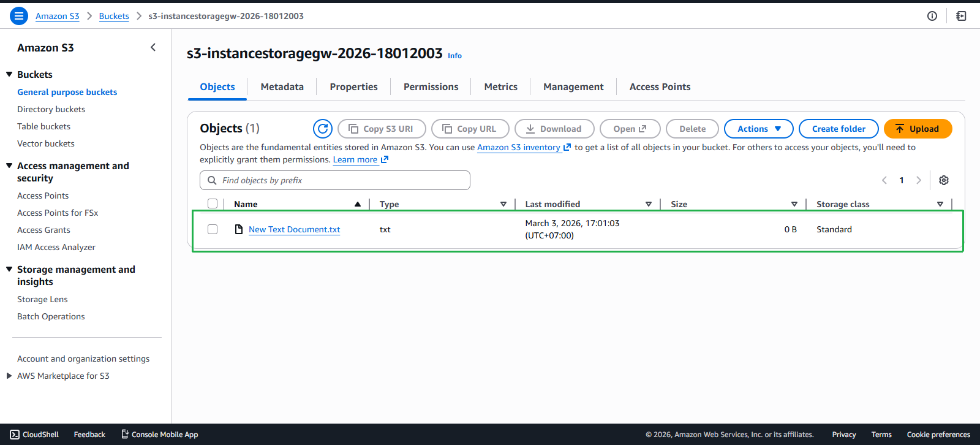Screen dimensions: 980x445
Task: Select all objects checkbox in header
Action: pos(213,203)
